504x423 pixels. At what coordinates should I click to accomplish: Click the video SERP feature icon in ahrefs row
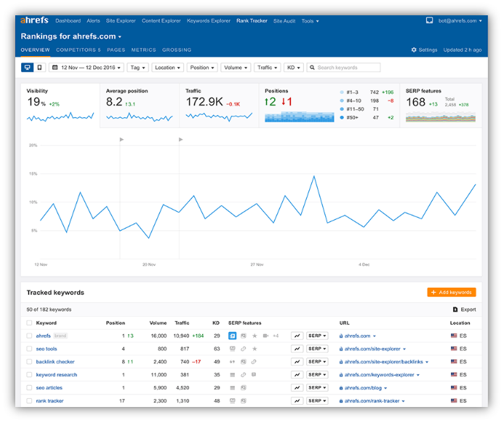(x=265, y=336)
